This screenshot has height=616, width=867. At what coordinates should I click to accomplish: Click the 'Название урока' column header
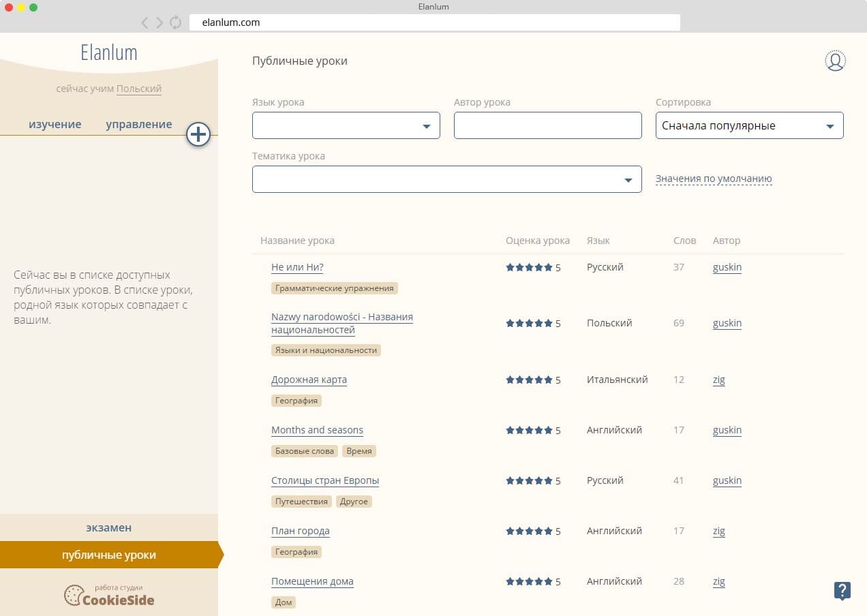[x=297, y=241]
